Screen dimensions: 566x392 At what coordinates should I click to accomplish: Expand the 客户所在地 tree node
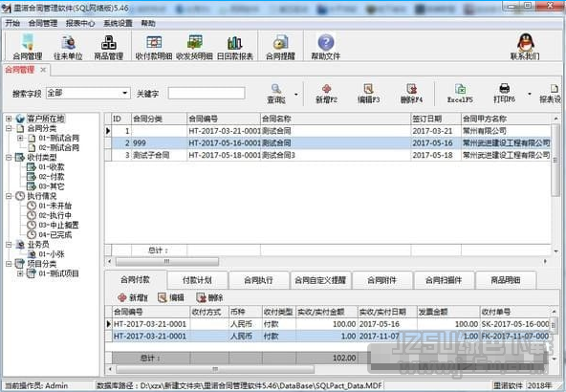click(x=9, y=119)
